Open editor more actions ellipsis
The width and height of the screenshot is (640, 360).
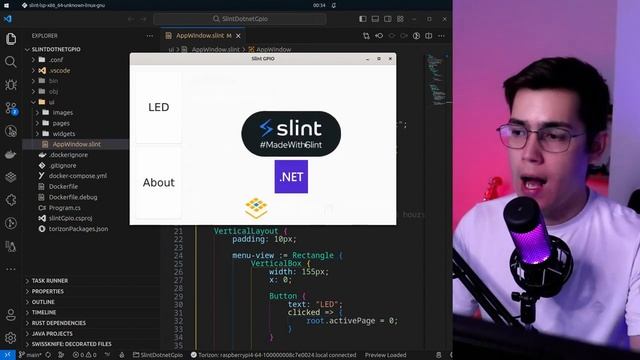point(441,36)
